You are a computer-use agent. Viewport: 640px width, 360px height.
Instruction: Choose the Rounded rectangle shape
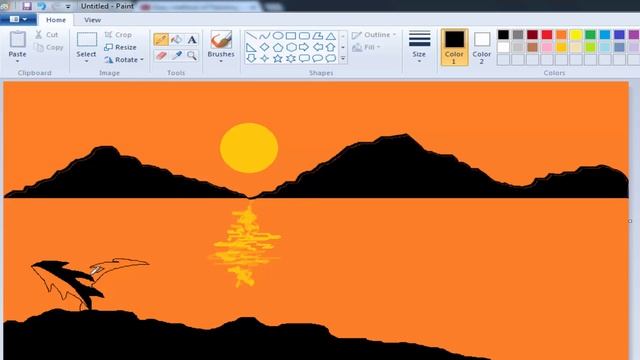304,36
